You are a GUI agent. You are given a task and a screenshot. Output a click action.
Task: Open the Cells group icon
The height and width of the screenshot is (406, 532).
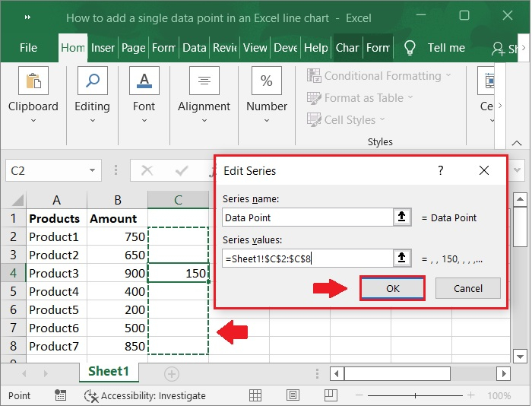486,81
